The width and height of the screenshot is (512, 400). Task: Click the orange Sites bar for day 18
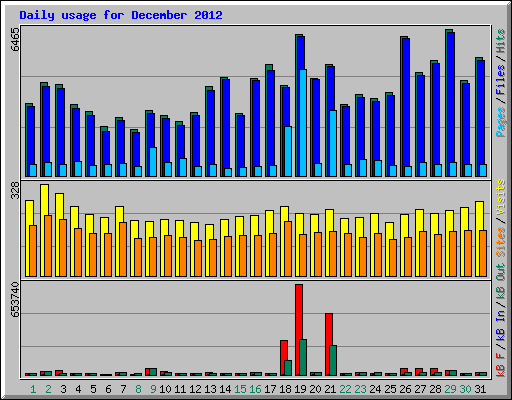[x=288, y=249]
